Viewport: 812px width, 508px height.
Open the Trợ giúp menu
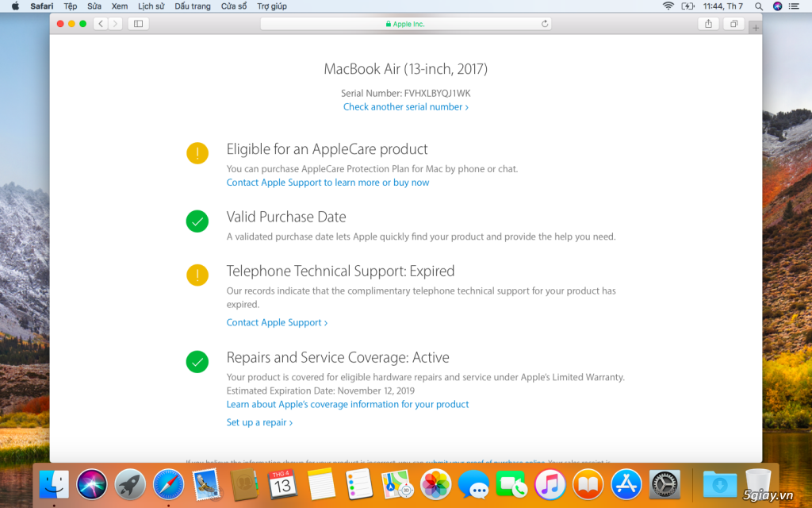coord(272,6)
